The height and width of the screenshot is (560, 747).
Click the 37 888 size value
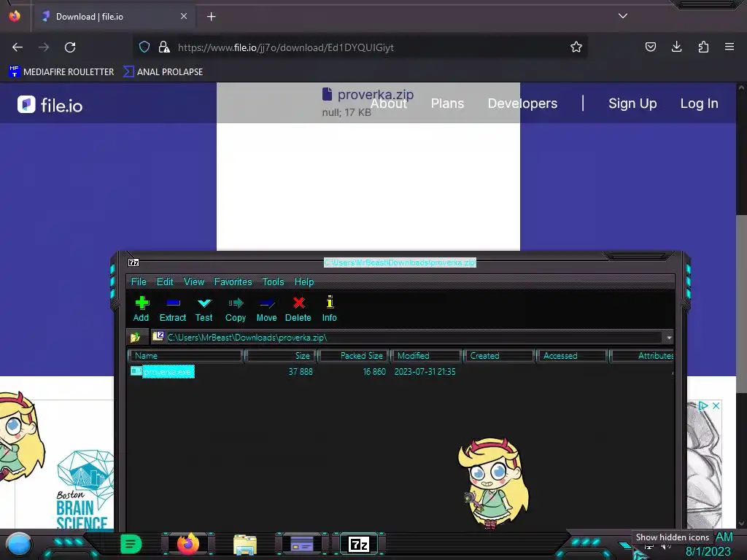point(301,371)
